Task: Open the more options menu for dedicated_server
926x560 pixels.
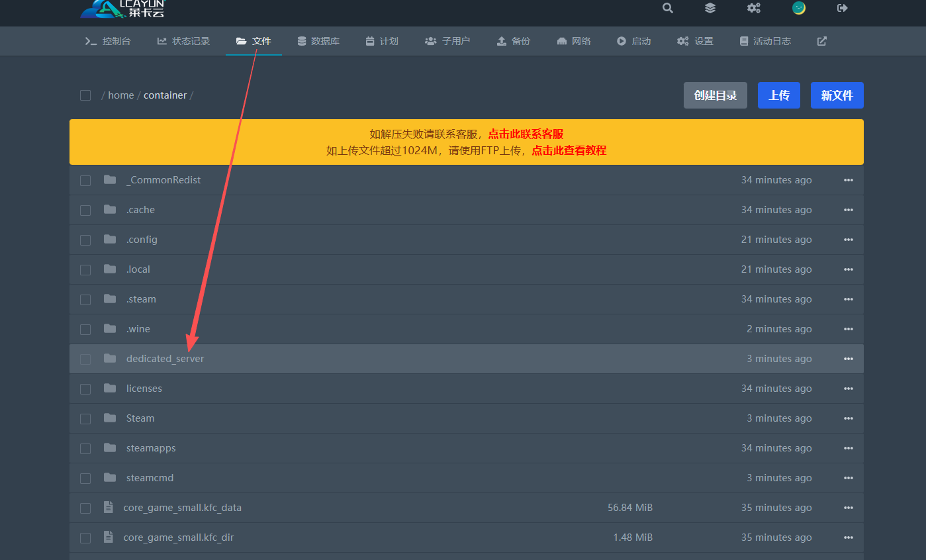Action: [x=849, y=359]
